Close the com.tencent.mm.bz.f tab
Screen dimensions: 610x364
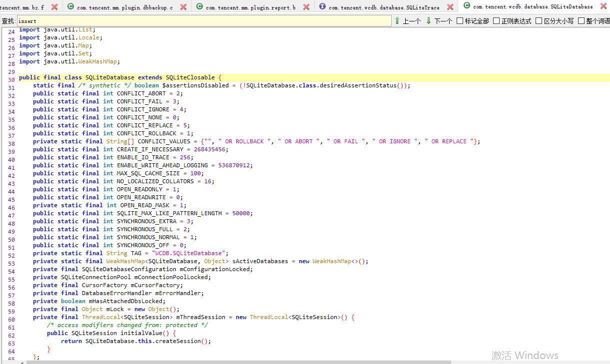(54, 7)
